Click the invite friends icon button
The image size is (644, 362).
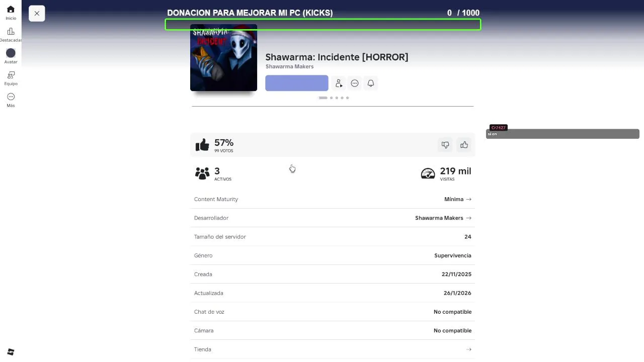(339, 83)
